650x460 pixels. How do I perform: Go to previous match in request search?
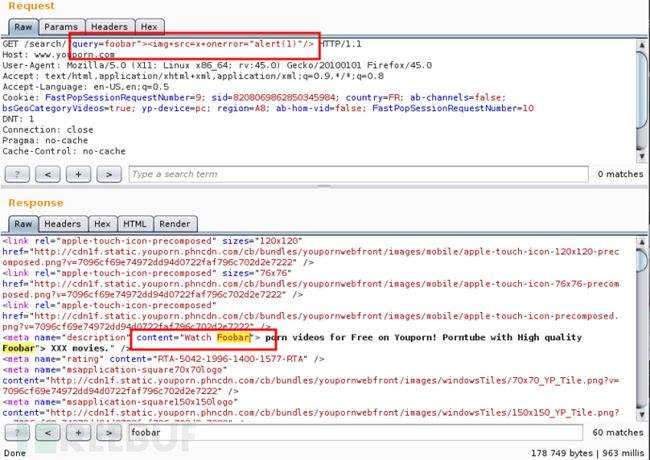[48, 174]
